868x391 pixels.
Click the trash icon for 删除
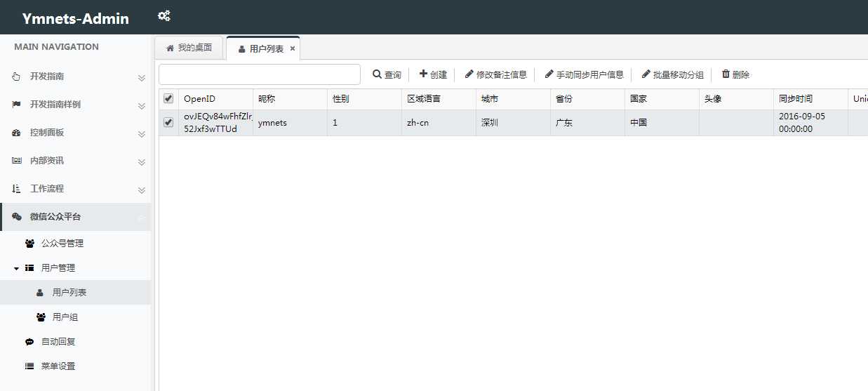tap(726, 74)
